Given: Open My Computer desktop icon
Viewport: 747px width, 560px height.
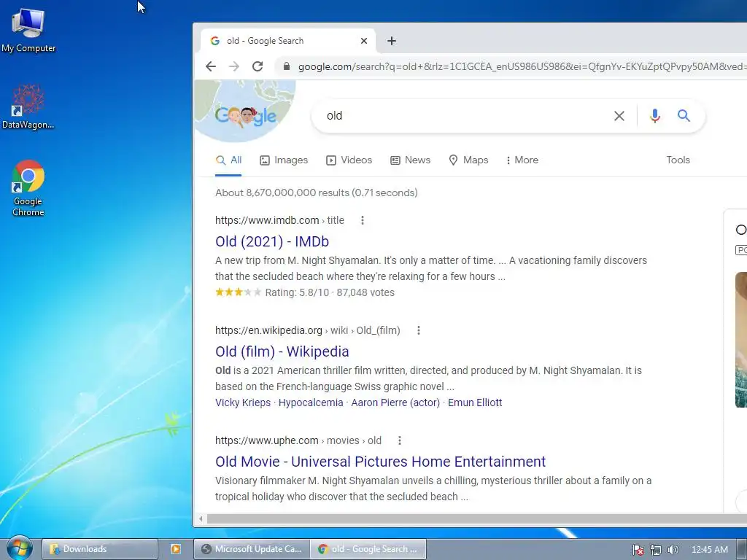Looking at the screenshot, I should coord(28,30).
